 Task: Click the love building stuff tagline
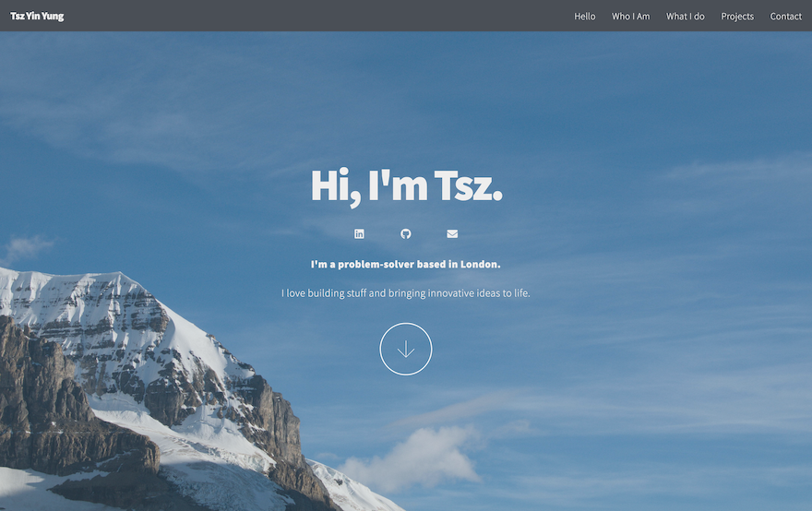pyautogui.click(x=405, y=293)
